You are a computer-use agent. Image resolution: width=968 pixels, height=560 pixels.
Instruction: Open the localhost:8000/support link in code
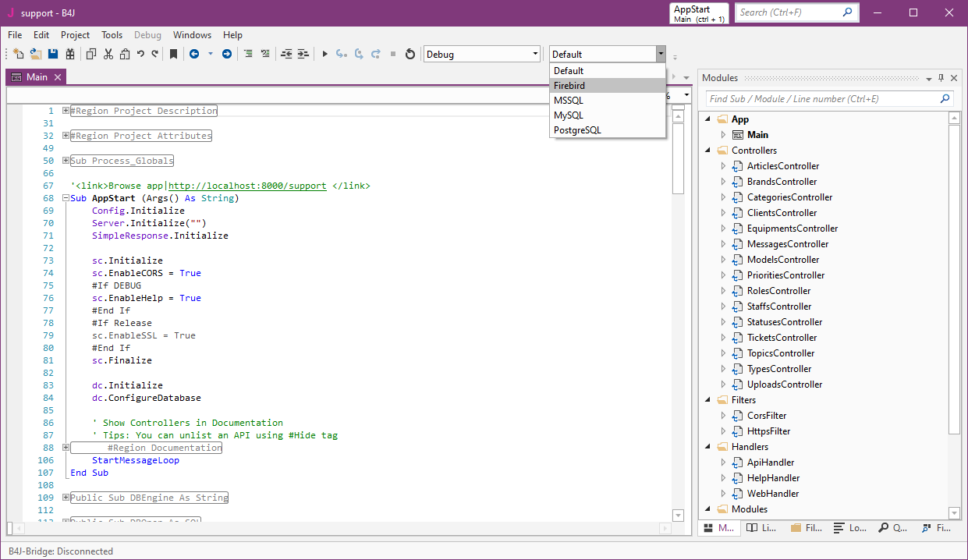(x=247, y=186)
